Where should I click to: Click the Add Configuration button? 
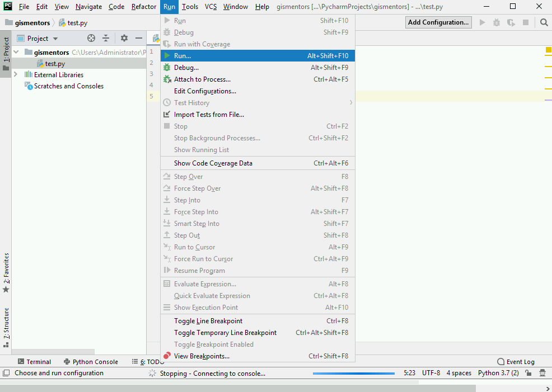pos(438,22)
